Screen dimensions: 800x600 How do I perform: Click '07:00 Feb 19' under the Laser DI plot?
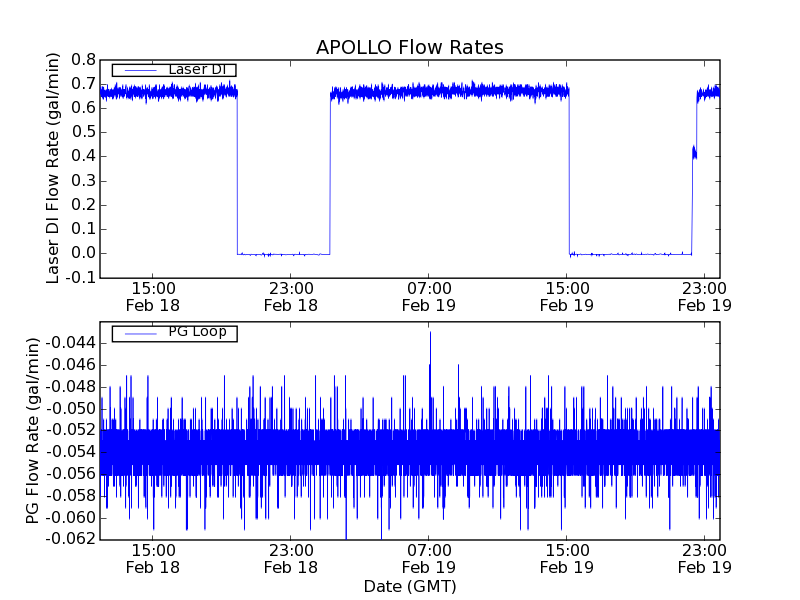tap(429, 297)
